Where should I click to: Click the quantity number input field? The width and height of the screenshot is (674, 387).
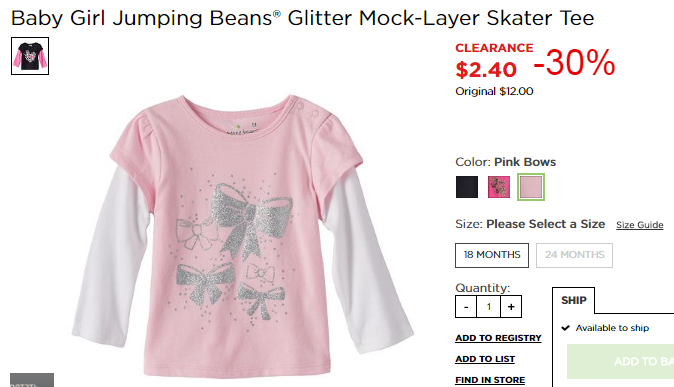[488, 307]
